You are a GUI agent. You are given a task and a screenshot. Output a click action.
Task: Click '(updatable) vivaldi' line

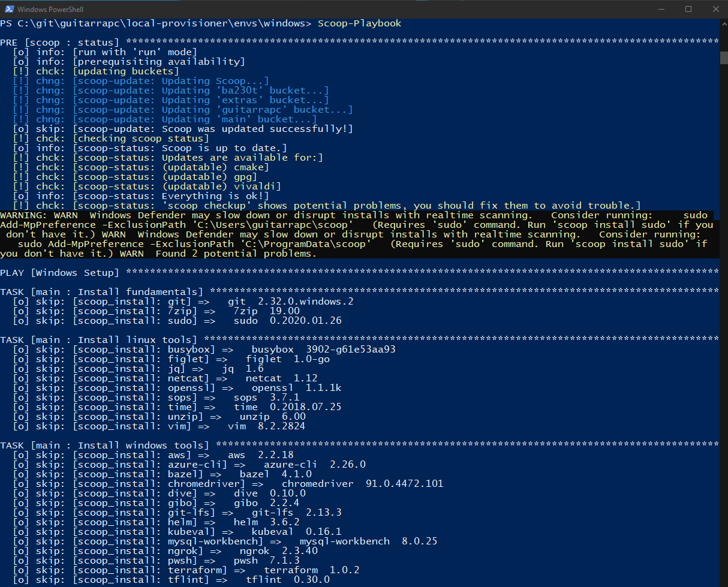tap(147, 186)
